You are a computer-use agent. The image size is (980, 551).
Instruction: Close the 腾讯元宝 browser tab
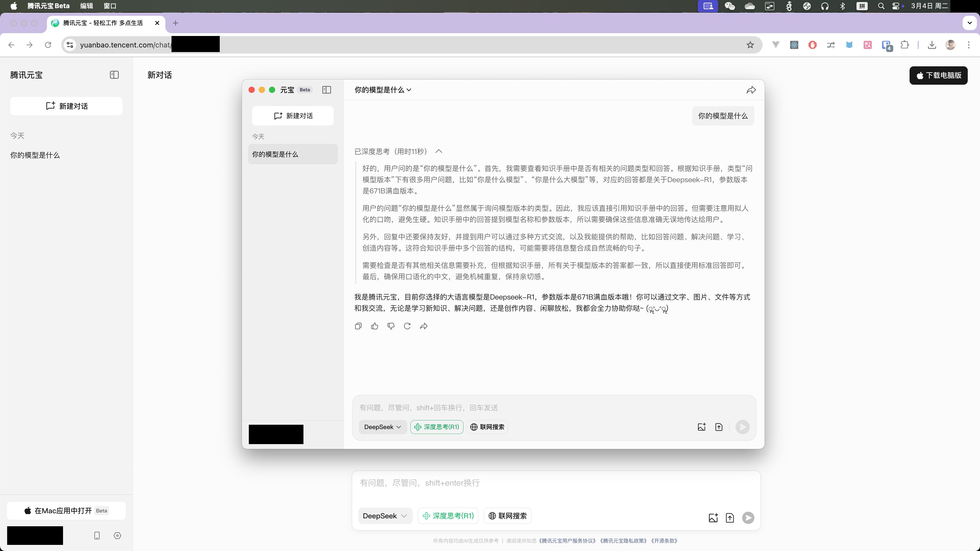pyautogui.click(x=157, y=23)
